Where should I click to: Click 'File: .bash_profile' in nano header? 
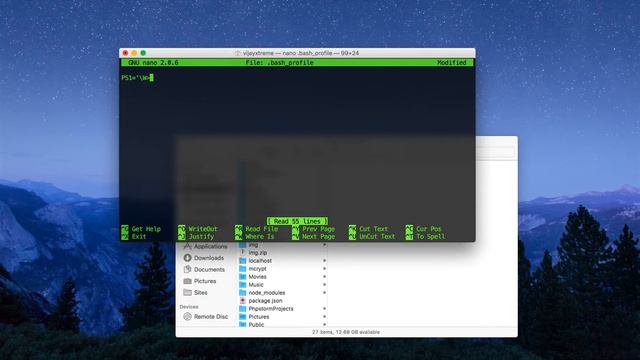coord(280,62)
